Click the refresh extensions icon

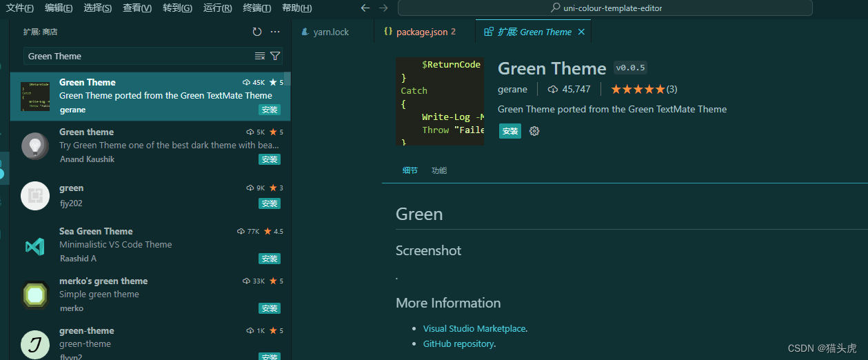point(257,32)
